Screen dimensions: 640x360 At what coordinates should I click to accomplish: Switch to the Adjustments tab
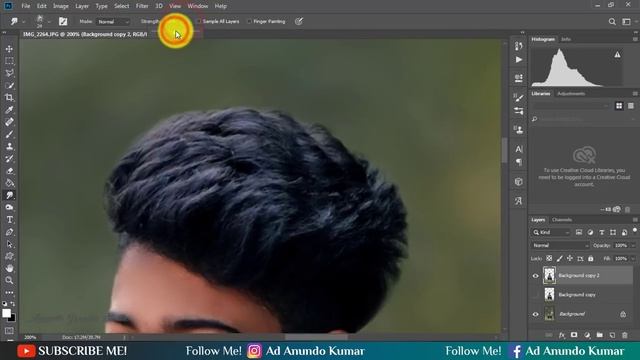[571, 93]
